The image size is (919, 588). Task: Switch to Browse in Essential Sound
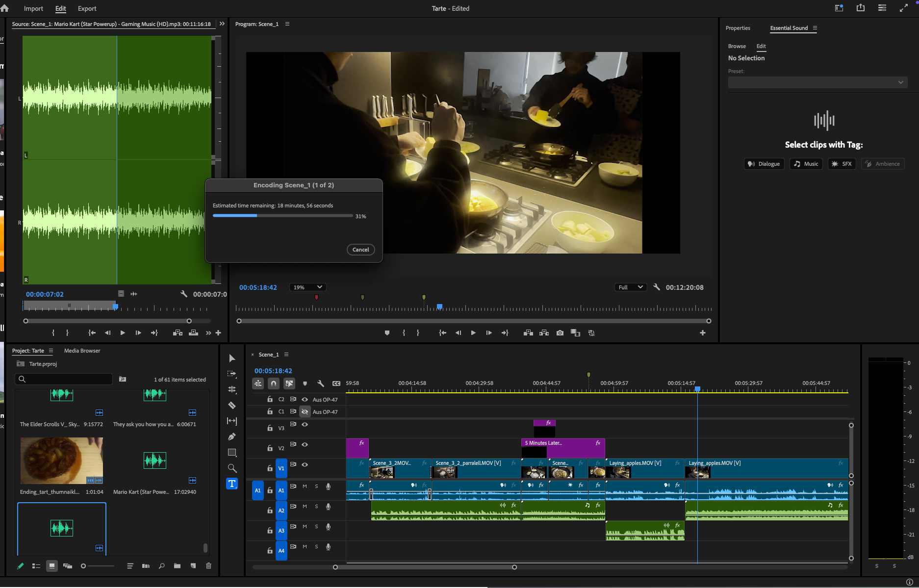coord(737,46)
